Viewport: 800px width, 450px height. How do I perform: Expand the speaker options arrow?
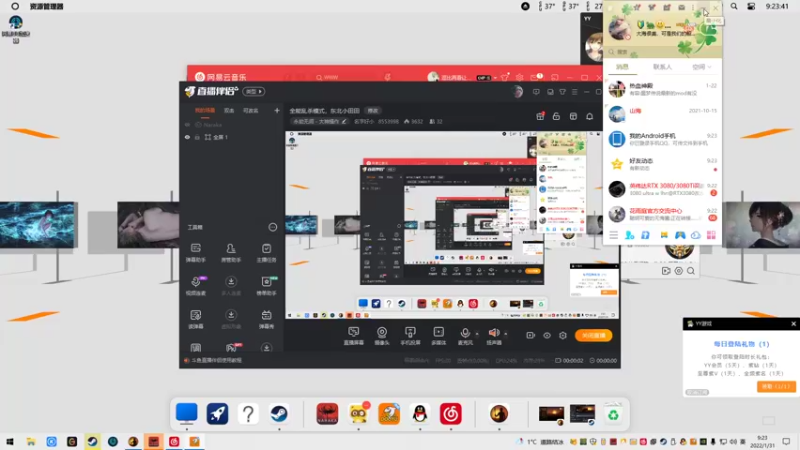click(x=506, y=334)
